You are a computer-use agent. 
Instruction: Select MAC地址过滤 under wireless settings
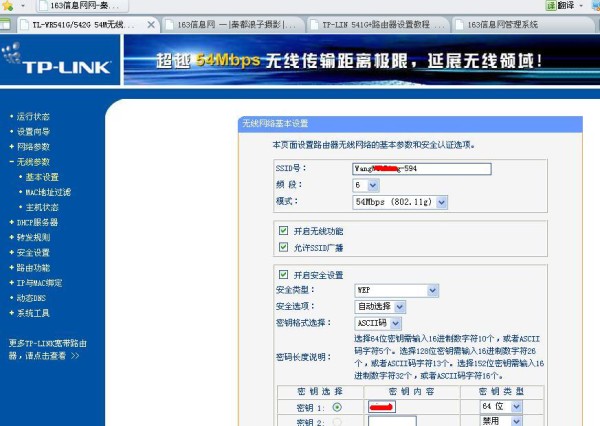tap(48, 192)
